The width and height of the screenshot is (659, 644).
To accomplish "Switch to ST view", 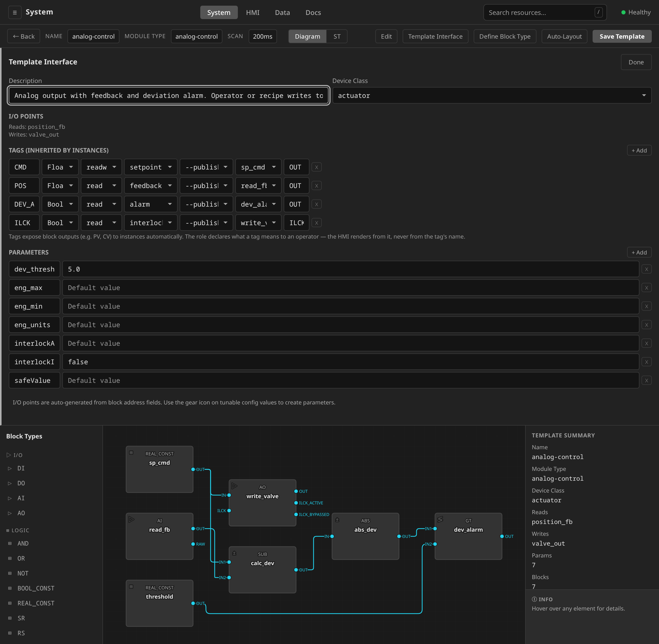I will pyautogui.click(x=337, y=37).
